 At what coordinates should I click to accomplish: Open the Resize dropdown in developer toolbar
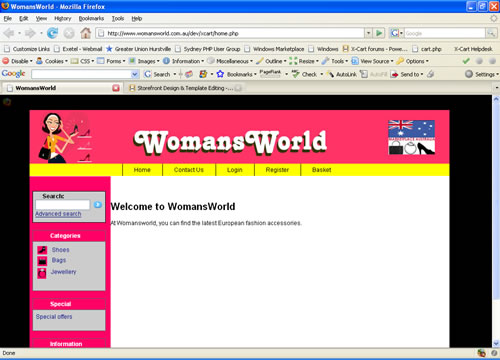point(304,61)
